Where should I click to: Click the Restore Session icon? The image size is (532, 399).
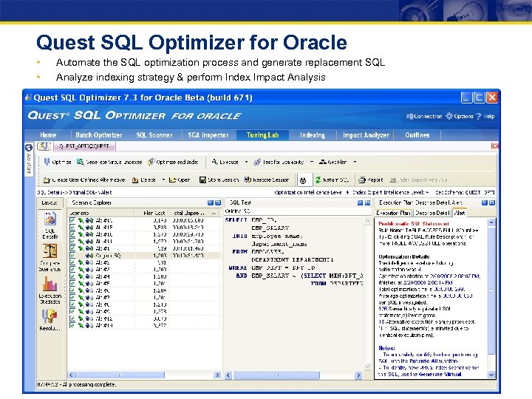[248, 180]
